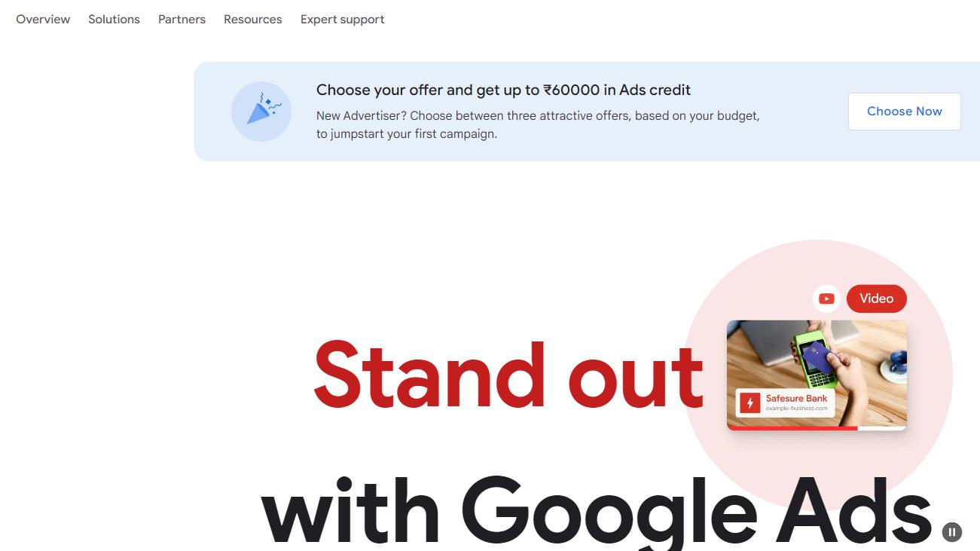Select Expert support in the navigation
The height and width of the screenshot is (551, 980).
(342, 20)
